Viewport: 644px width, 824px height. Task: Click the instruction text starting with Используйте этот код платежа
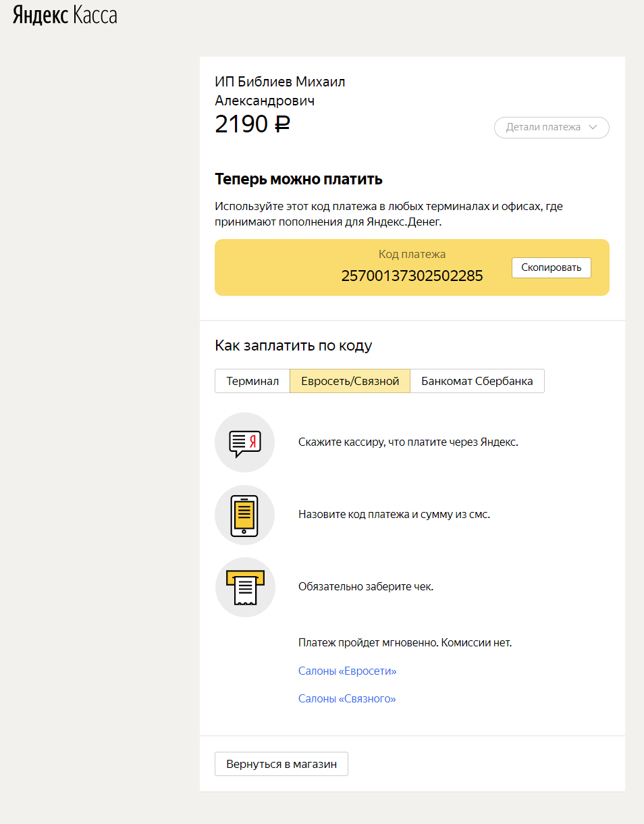pyautogui.click(x=389, y=213)
